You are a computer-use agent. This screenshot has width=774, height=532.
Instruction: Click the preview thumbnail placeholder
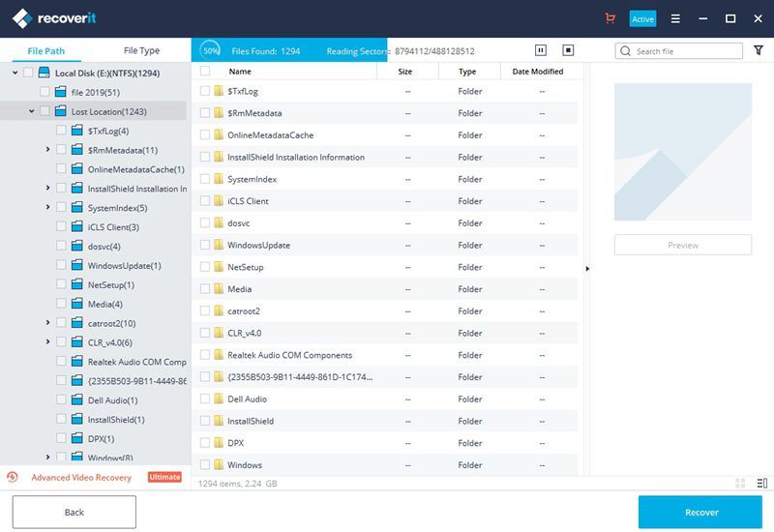coord(683,152)
